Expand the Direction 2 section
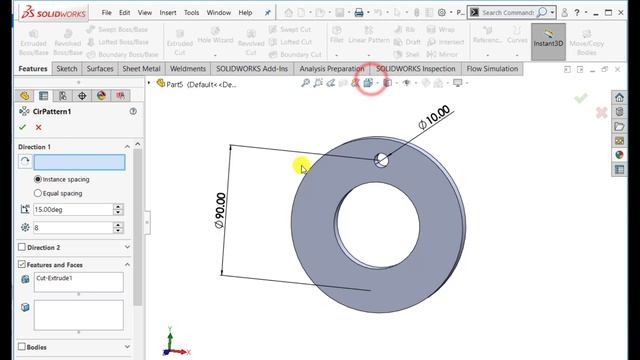 click(x=127, y=247)
